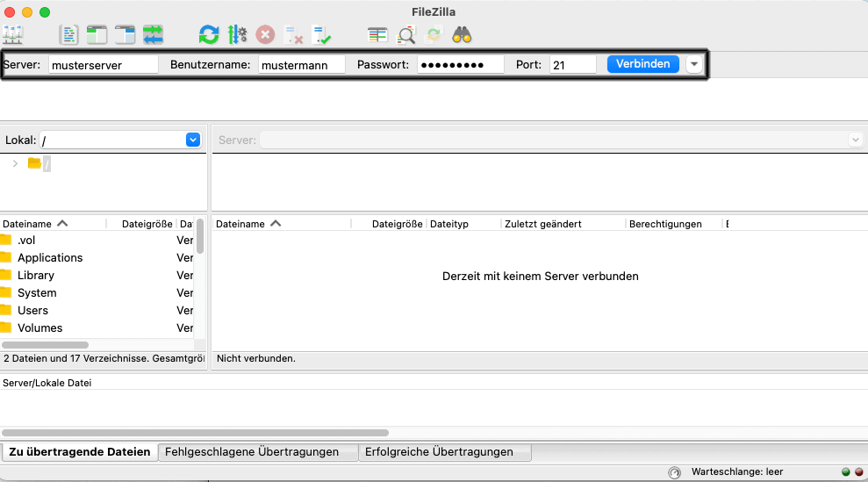868x482 pixels.
Task: Click the Benutzername field with mustermann
Action: pos(302,65)
